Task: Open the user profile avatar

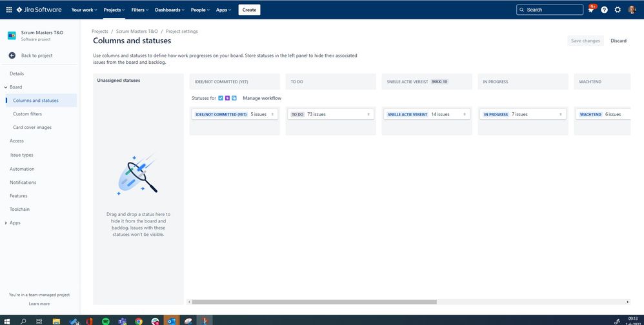Action: click(632, 10)
